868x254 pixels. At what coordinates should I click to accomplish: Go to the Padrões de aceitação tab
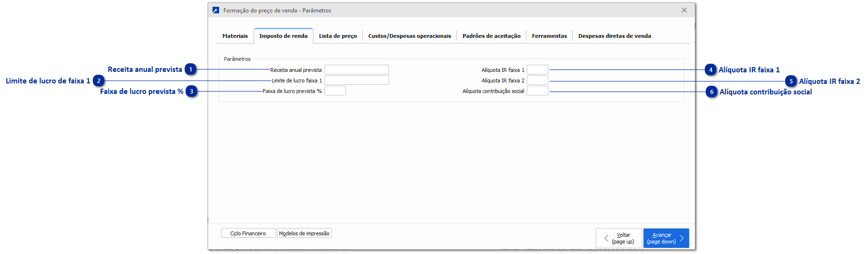coord(491,36)
